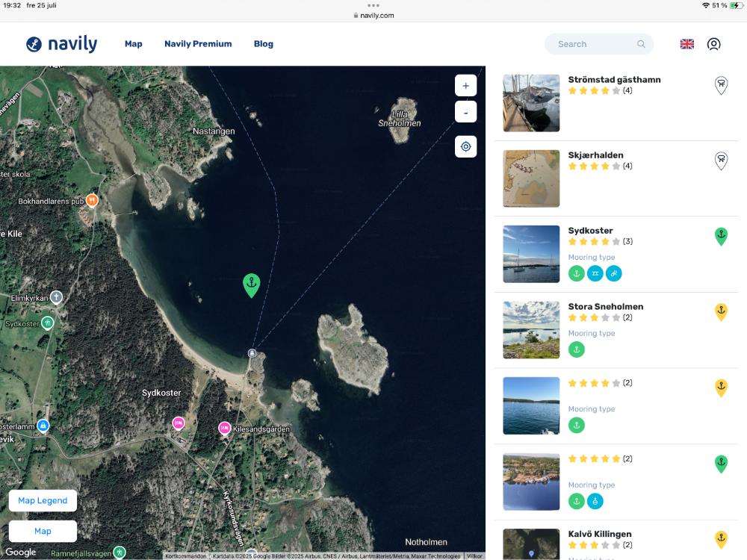
Task: Click Sydkoster green anchor pin icon
Action: point(722,237)
